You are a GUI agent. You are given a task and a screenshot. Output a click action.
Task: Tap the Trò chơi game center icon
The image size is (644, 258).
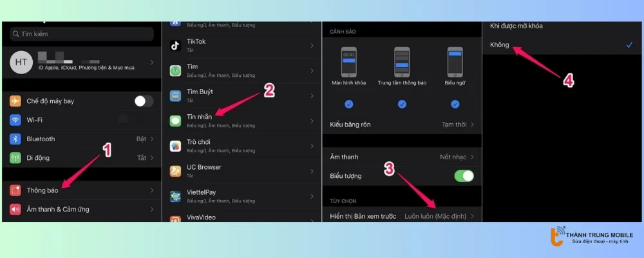pos(175,146)
